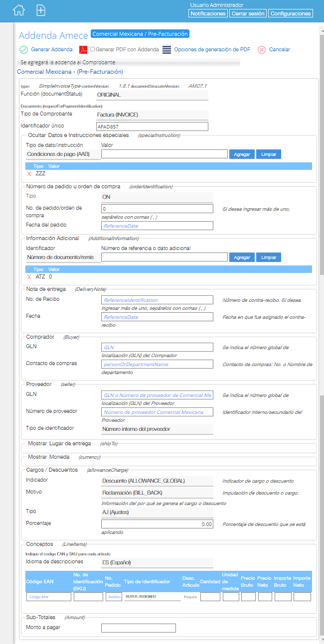Click the red circled X Cancelar icon
This screenshot has height=644, width=324.
click(261, 49)
